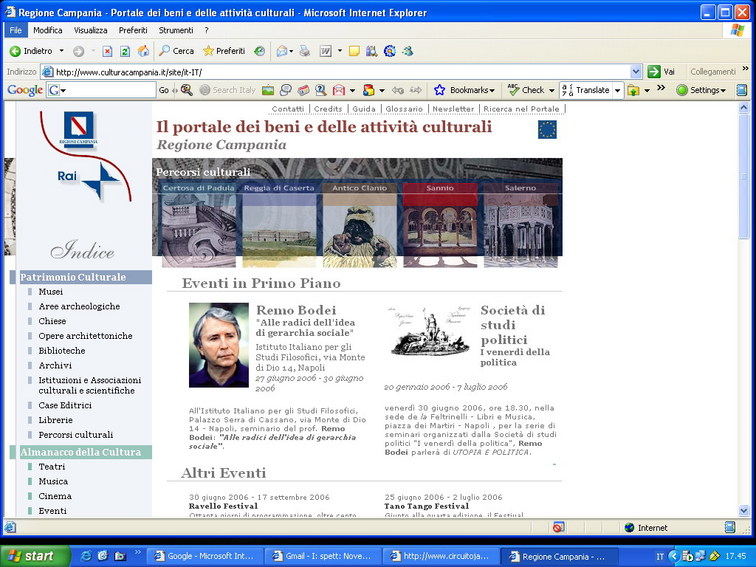The height and width of the screenshot is (567, 756).
Task: Open Ricerca nel Portale link
Action: point(521,109)
